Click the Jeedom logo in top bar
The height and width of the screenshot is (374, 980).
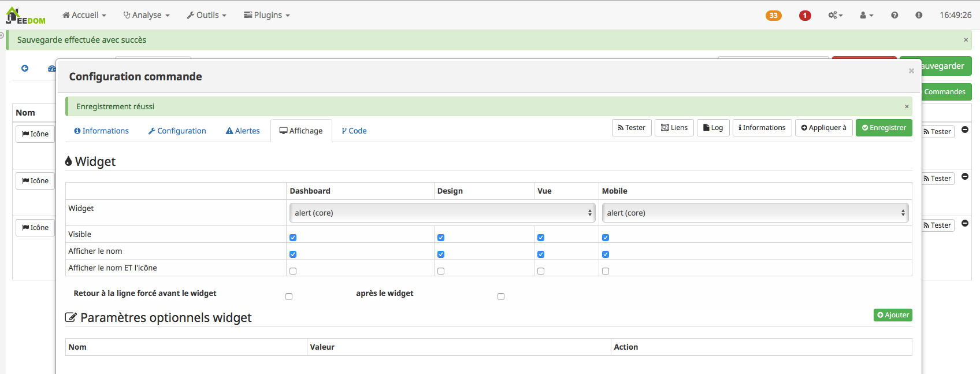25,16
